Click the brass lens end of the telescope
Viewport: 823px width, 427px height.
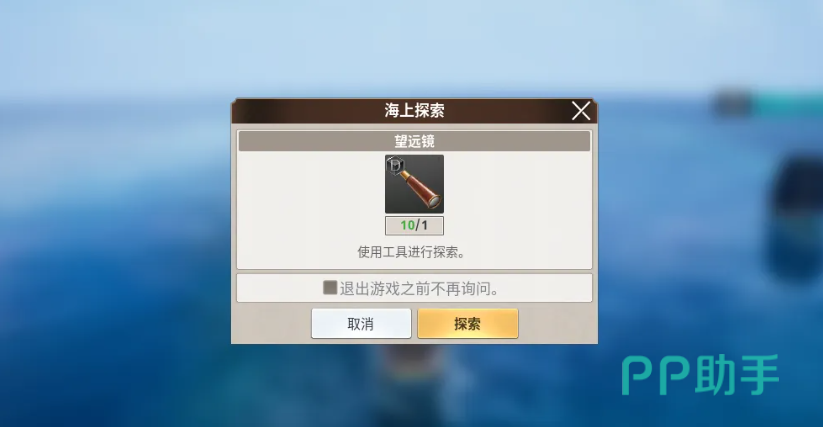(x=433, y=200)
